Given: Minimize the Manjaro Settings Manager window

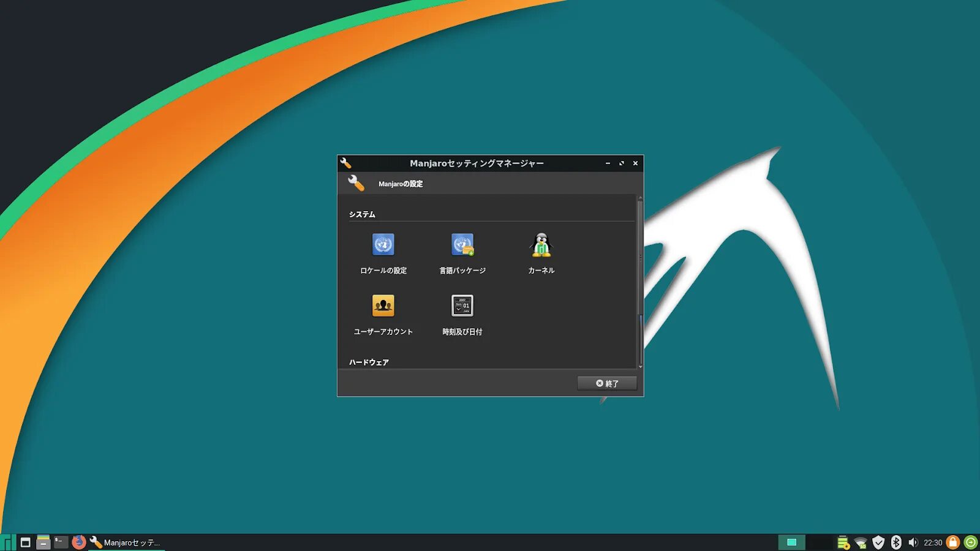Looking at the screenshot, I should pyautogui.click(x=608, y=163).
